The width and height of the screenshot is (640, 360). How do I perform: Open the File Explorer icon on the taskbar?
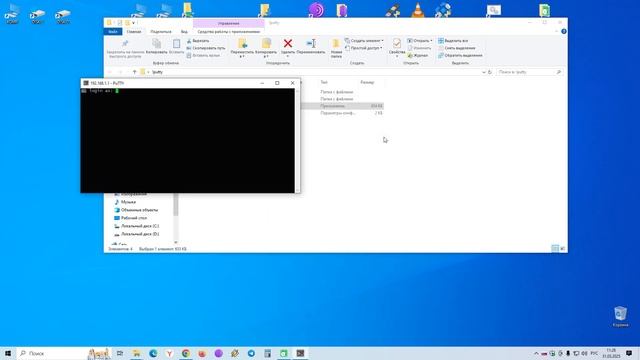point(136,353)
